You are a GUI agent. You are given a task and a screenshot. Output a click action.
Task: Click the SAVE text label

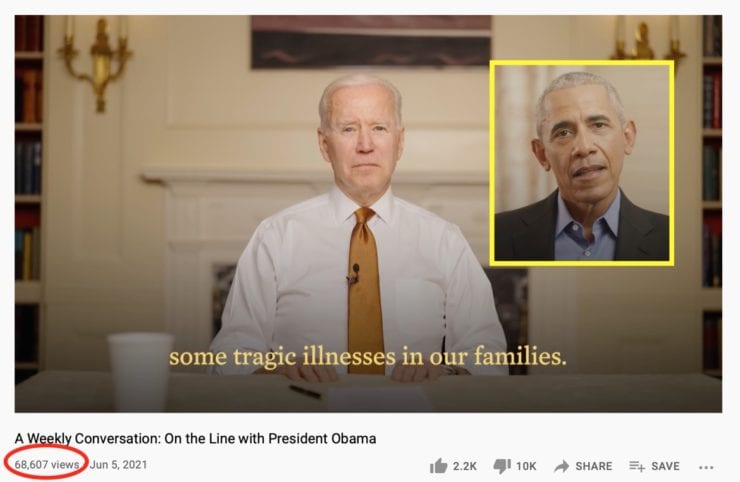pyautogui.click(x=665, y=466)
